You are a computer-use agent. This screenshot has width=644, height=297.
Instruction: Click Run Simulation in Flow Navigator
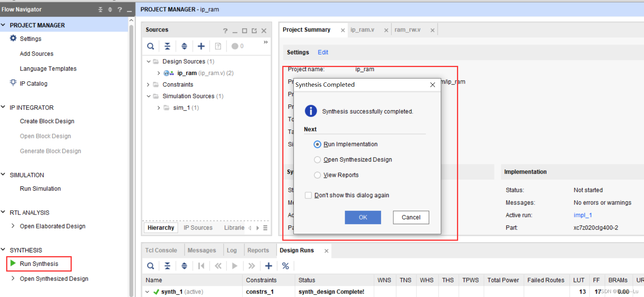coord(40,188)
